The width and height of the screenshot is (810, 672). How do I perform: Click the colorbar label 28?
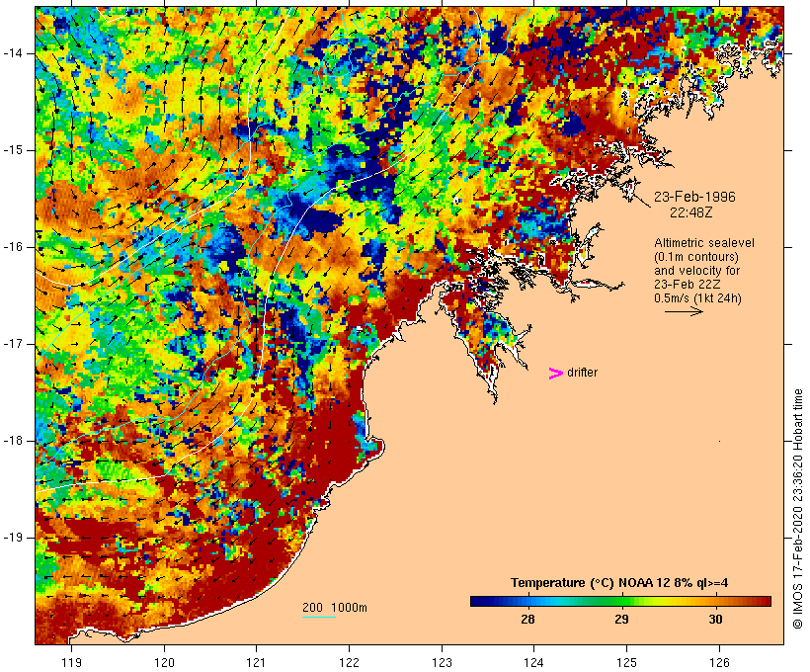pyautogui.click(x=527, y=620)
